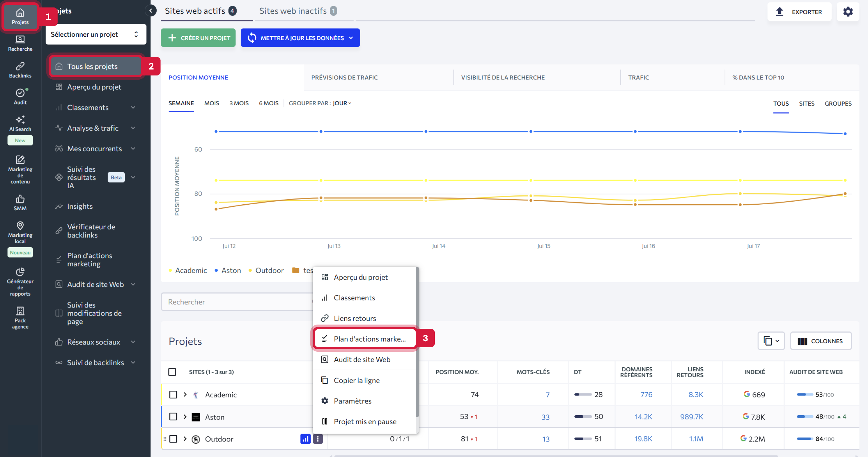Image resolution: width=868 pixels, height=457 pixels.
Task: Tick the Outdoor row checkbox
Action: click(x=173, y=439)
